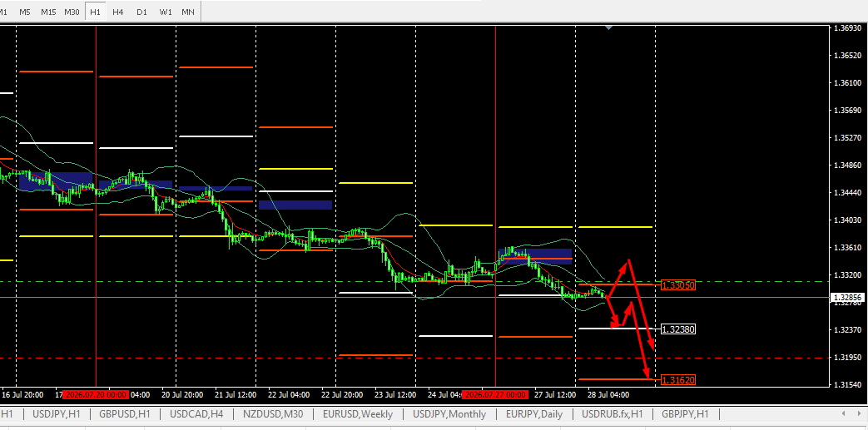Switch chart to H4 timeframe
The width and height of the screenshot is (868, 430).
coord(118,12)
